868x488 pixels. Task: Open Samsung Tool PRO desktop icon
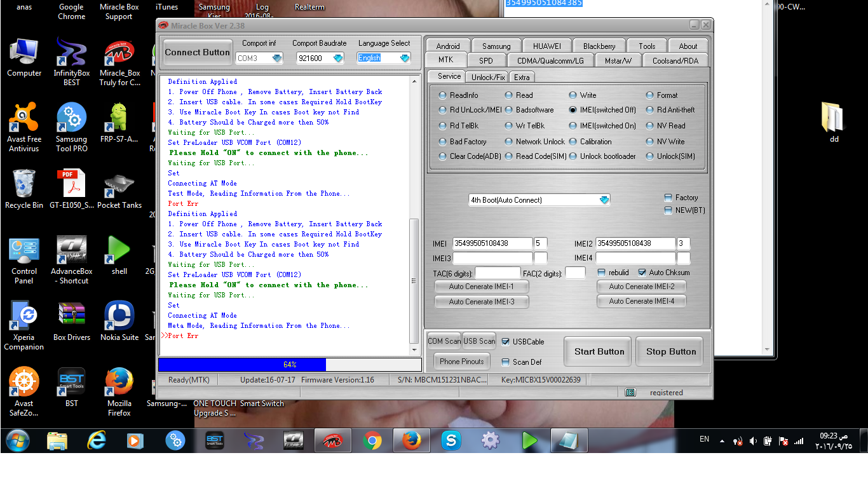(71, 128)
